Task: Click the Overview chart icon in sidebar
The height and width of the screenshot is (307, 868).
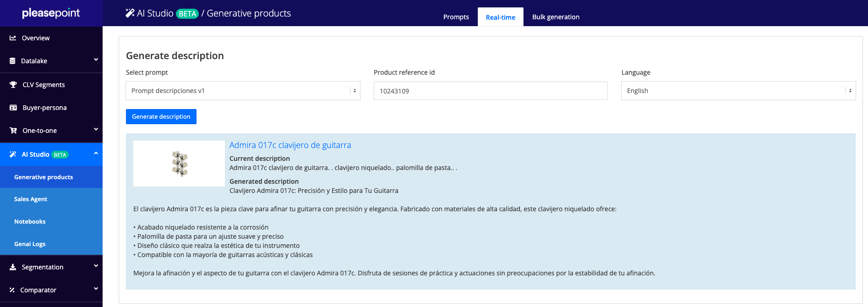Action: coord(13,38)
